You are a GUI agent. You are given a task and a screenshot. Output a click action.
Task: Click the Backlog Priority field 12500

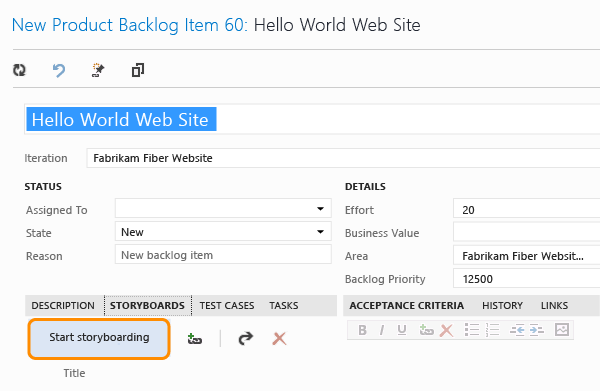[527, 279]
